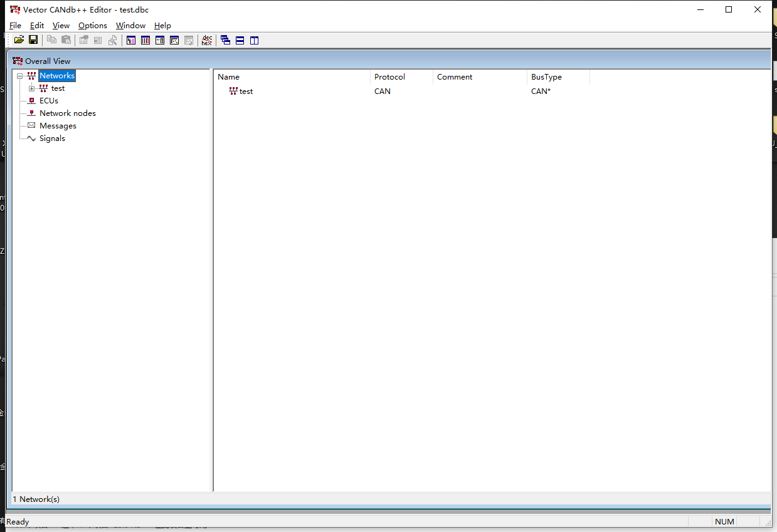Viewport: 777px width, 532px height.
Task: Select Networks in the tree
Action: point(57,76)
